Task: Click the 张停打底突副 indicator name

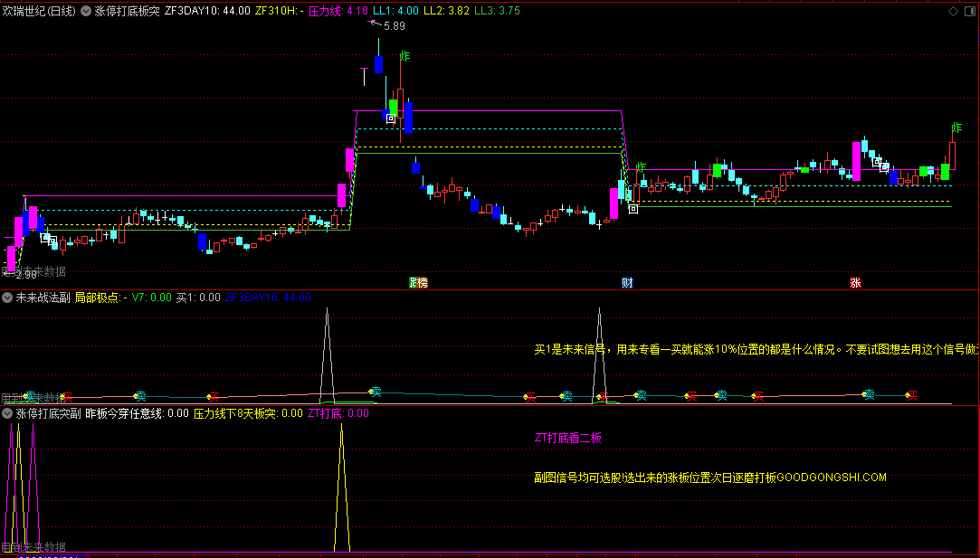Action: [48, 413]
